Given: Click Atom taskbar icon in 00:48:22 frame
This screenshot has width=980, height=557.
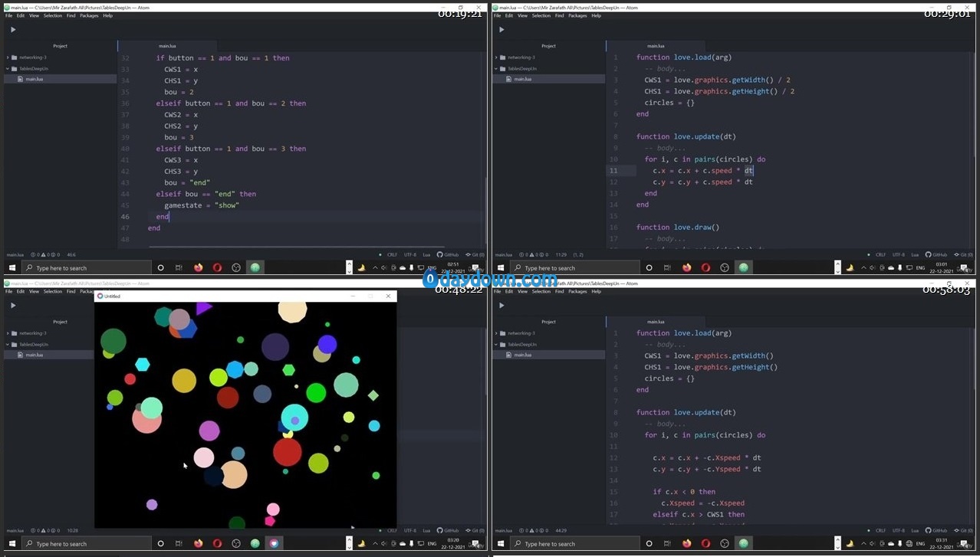Looking at the screenshot, I should 255,543.
